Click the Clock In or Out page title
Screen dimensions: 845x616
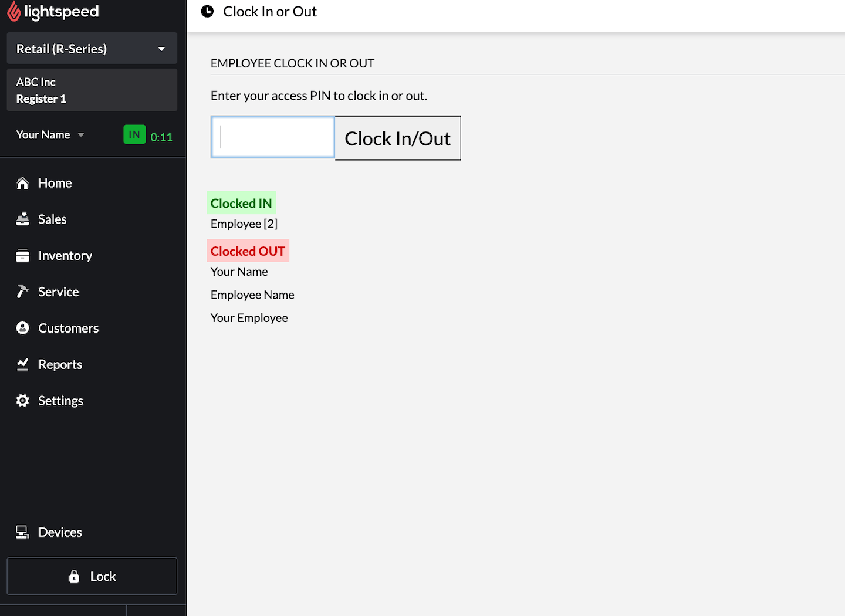click(x=270, y=12)
